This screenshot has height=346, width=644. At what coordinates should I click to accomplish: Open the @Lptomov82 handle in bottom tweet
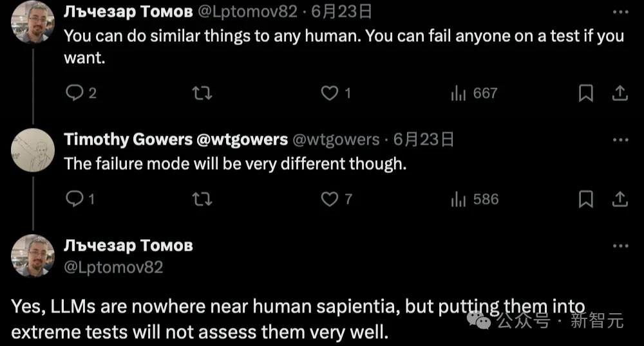pyautogui.click(x=113, y=267)
